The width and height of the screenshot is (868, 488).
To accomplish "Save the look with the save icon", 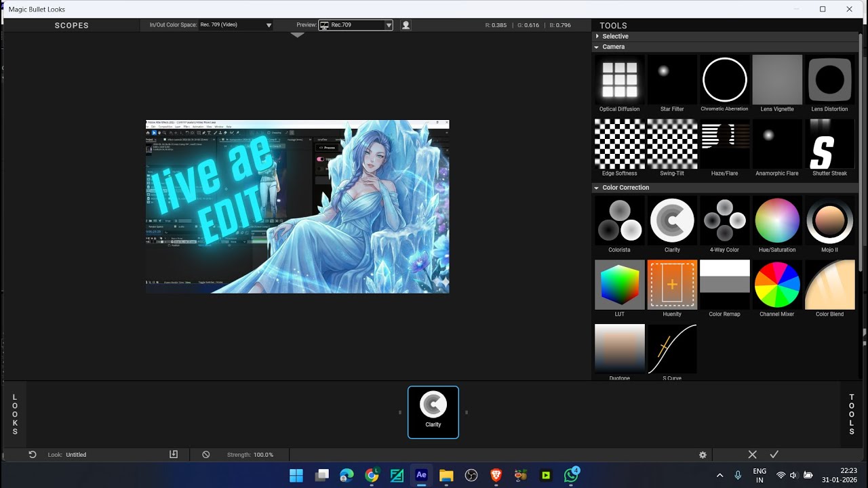I will [174, 455].
